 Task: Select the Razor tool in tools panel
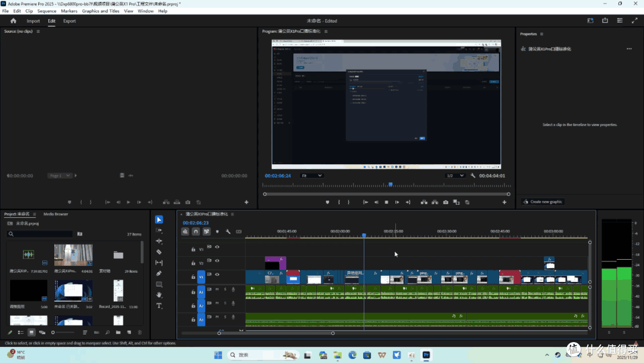pos(159,252)
